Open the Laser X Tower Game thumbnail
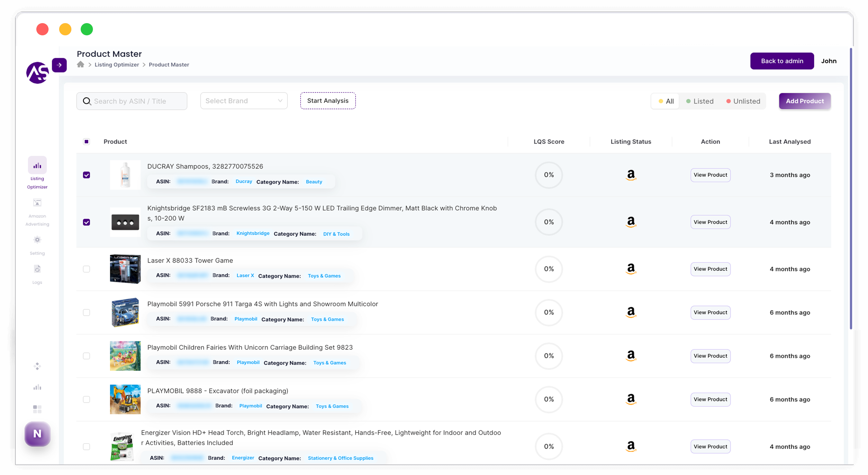868x475 pixels. click(x=125, y=269)
